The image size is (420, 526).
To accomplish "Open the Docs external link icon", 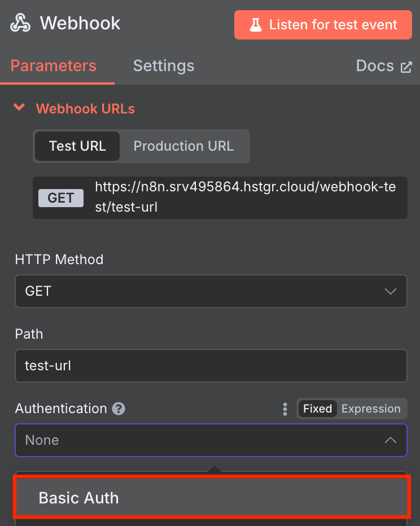I will point(406,65).
